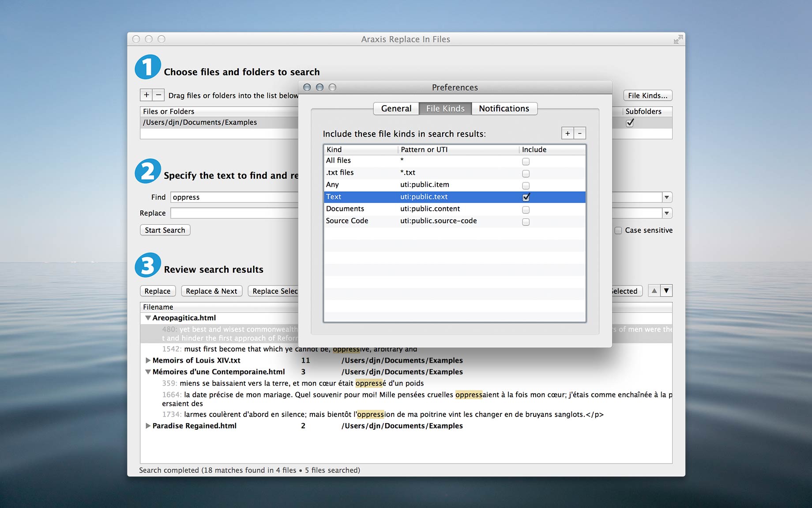Image resolution: width=812 pixels, height=508 pixels.
Task: Switch to the General tab
Action: (x=396, y=108)
